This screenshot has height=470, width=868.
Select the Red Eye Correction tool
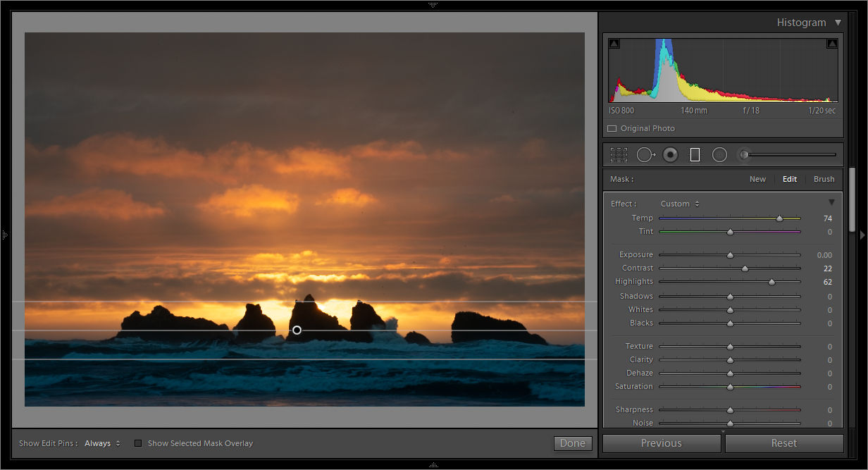click(x=670, y=154)
